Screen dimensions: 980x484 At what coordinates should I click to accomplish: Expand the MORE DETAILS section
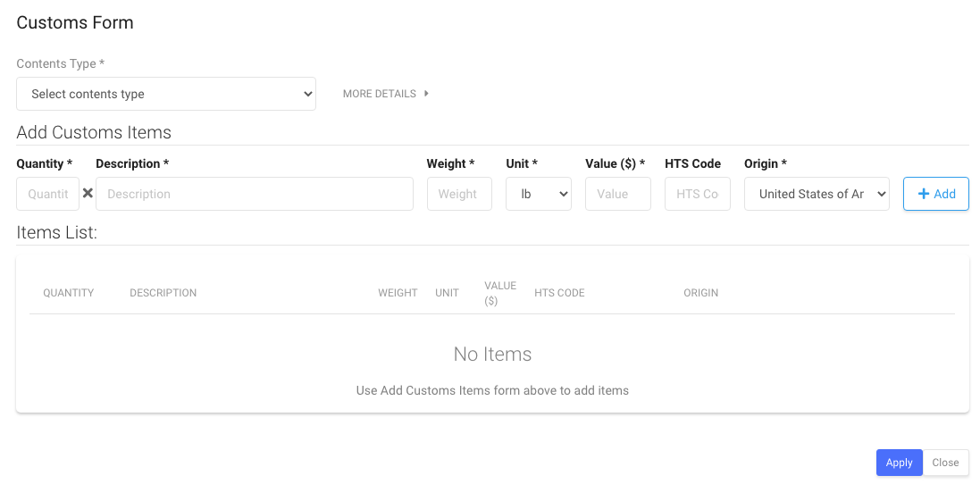click(386, 94)
